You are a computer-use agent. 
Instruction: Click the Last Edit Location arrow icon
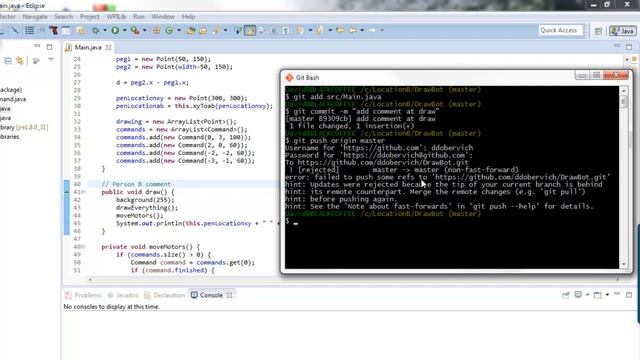pos(340,30)
